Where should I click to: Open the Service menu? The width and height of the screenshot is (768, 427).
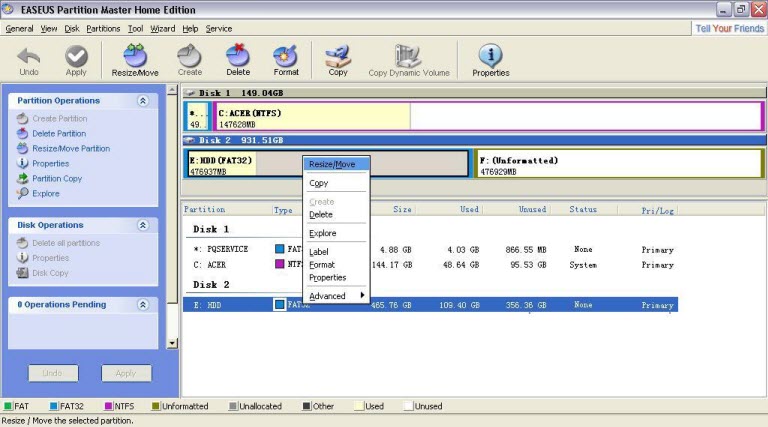218,29
